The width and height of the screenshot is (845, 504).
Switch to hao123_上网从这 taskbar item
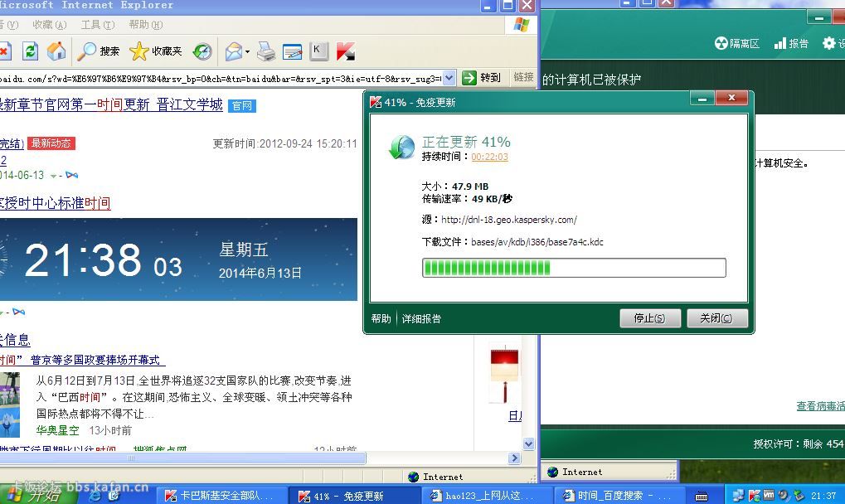click(485, 496)
